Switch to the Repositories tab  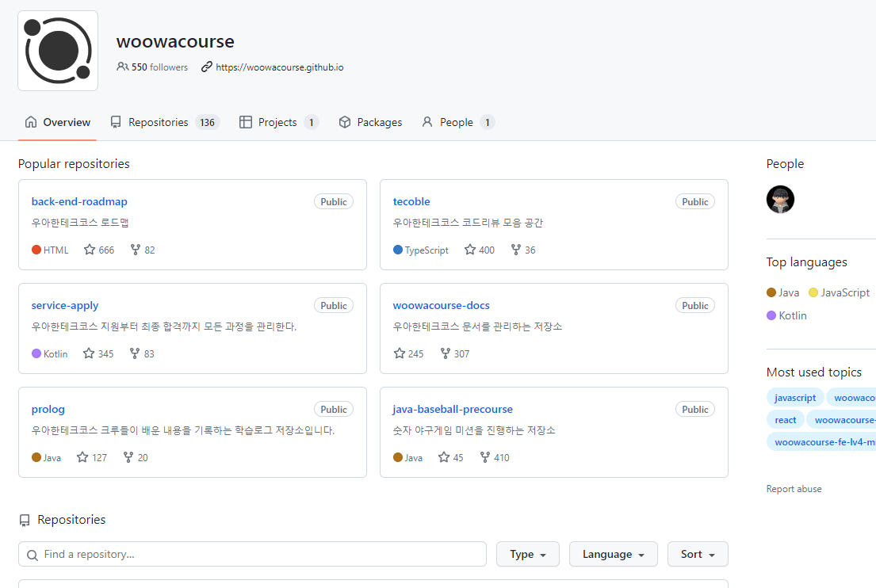(x=165, y=122)
